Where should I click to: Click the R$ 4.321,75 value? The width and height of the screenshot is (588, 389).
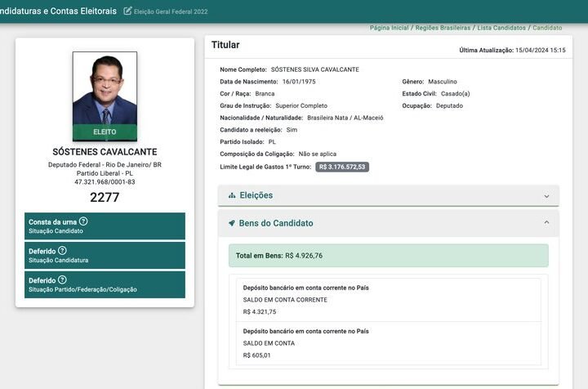pos(260,311)
